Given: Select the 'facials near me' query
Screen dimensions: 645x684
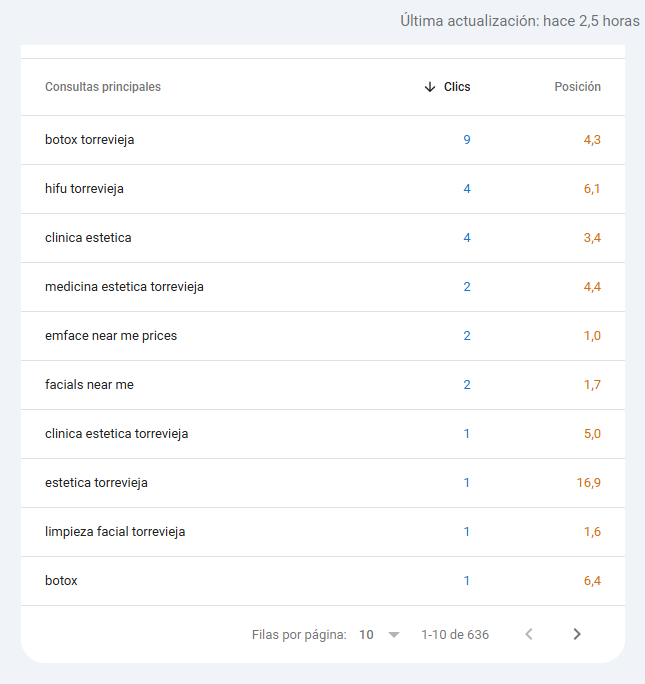Looking at the screenshot, I should pyautogui.click(x=89, y=385).
